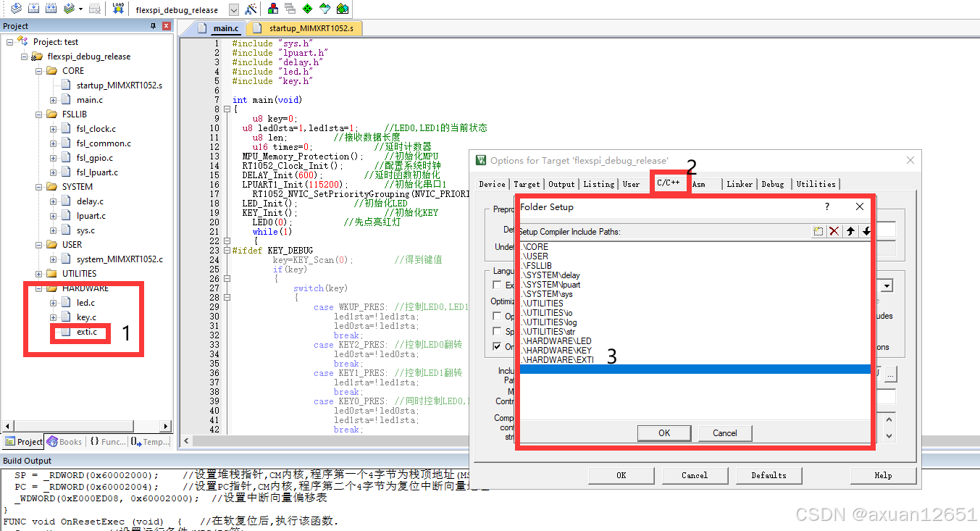Click the LOAD download-to-flash icon
Viewport: 980px width, 531px height.
pos(118,9)
